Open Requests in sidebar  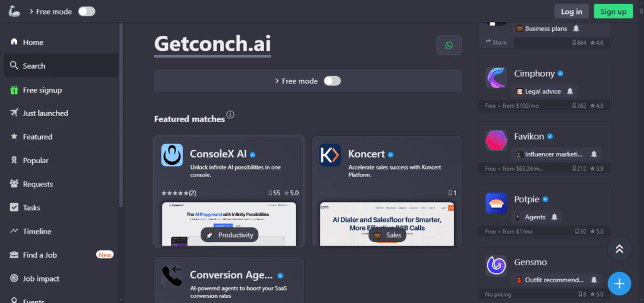click(61, 184)
